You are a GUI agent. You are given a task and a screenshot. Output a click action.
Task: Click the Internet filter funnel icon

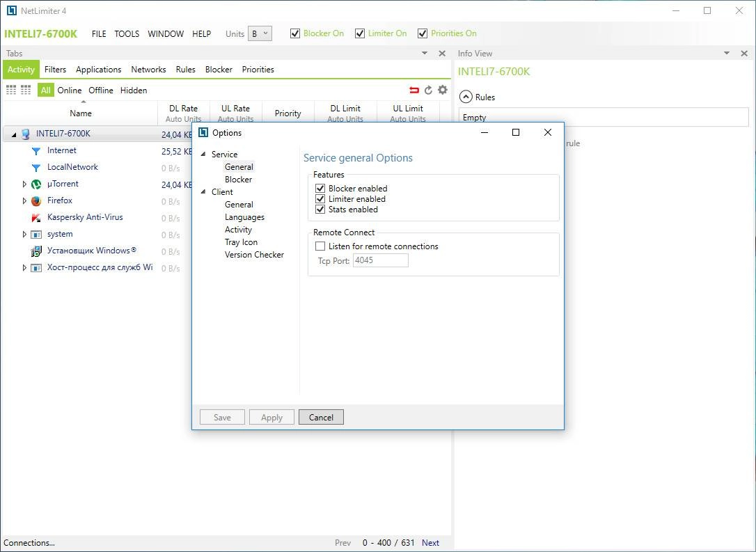click(x=36, y=151)
